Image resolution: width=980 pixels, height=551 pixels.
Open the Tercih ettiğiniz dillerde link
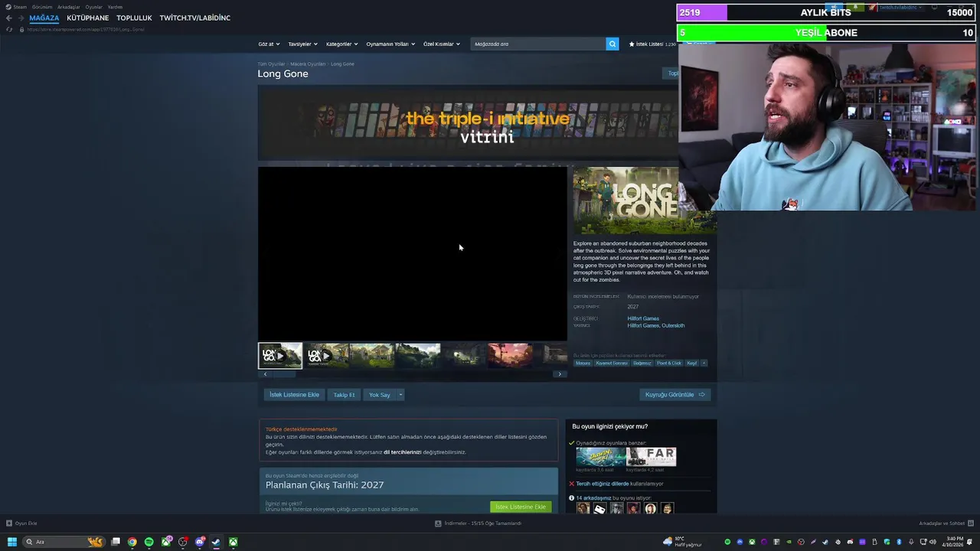tap(603, 484)
